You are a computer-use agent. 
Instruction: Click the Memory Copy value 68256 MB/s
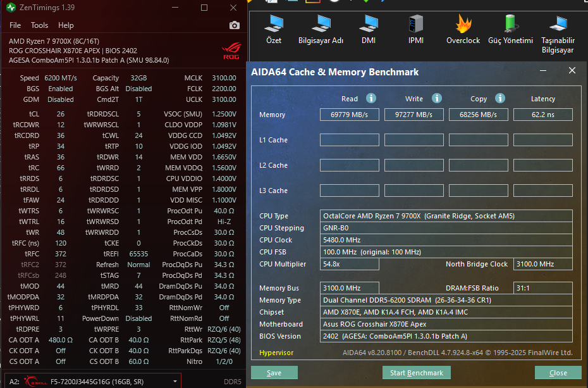click(478, 115)
